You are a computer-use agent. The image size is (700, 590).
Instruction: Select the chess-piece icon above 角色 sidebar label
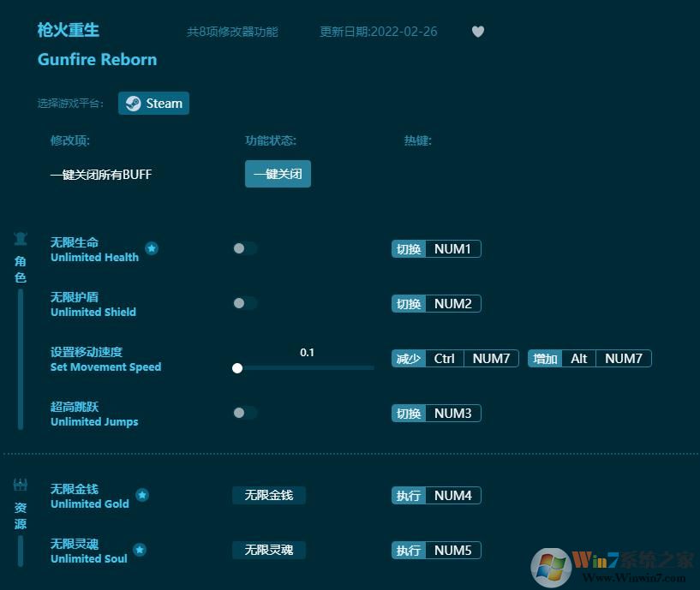click(x=20, y=239)
